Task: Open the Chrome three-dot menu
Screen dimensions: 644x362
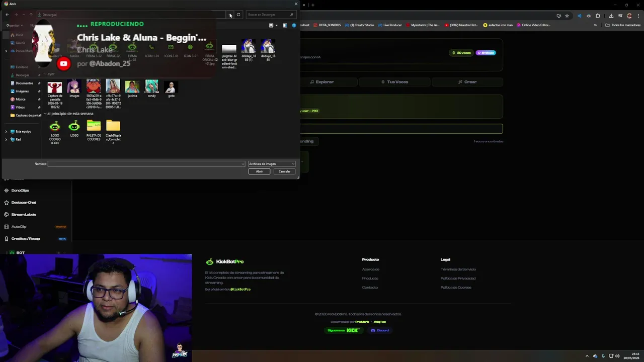Action: 638,16
